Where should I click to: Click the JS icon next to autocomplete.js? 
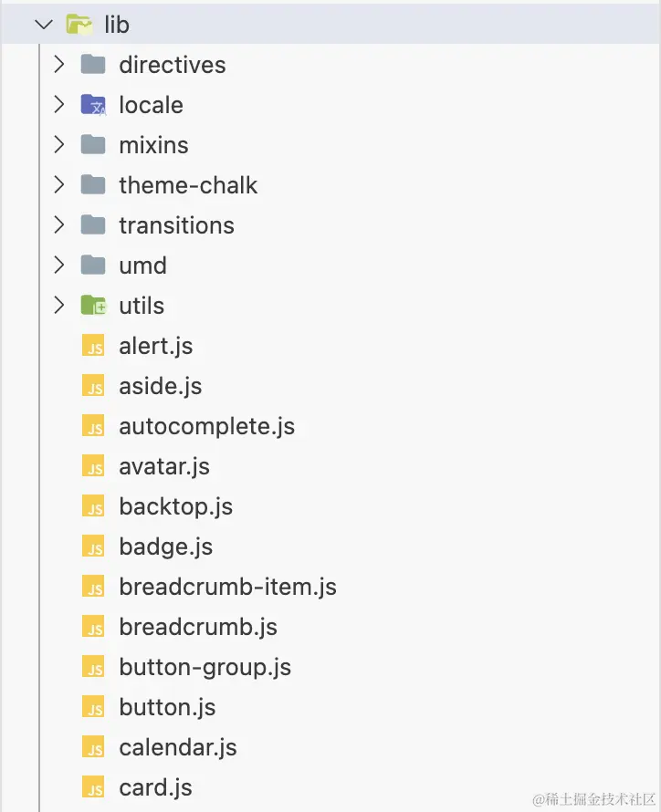tap(93, 427)
